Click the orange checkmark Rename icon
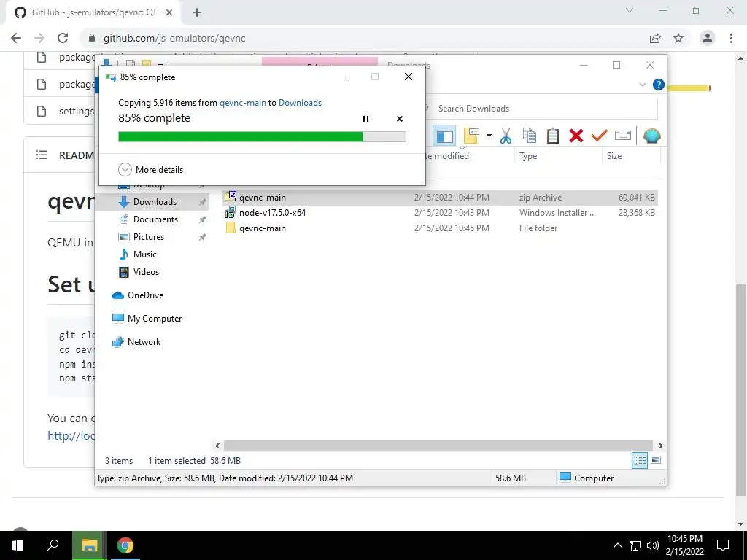 tap(599, 136)
